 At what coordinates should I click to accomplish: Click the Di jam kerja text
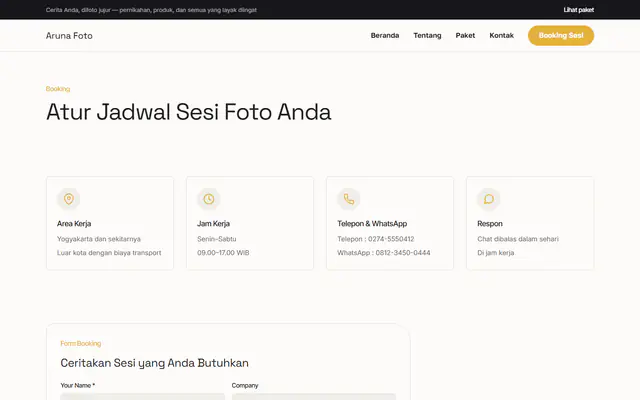tap(496, 253)
